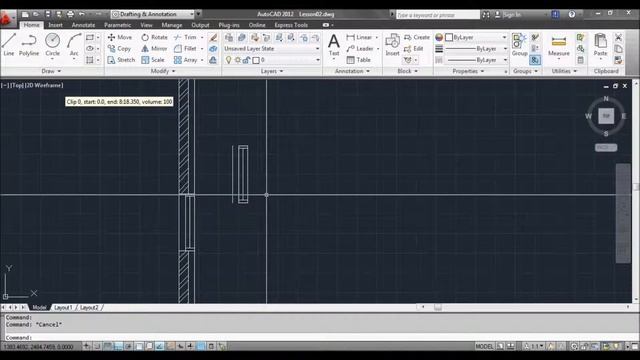This screenshot has height=360, width=640.
Task: Toggle MODEL space button in status bar
Action: click(x=484, y=347)
